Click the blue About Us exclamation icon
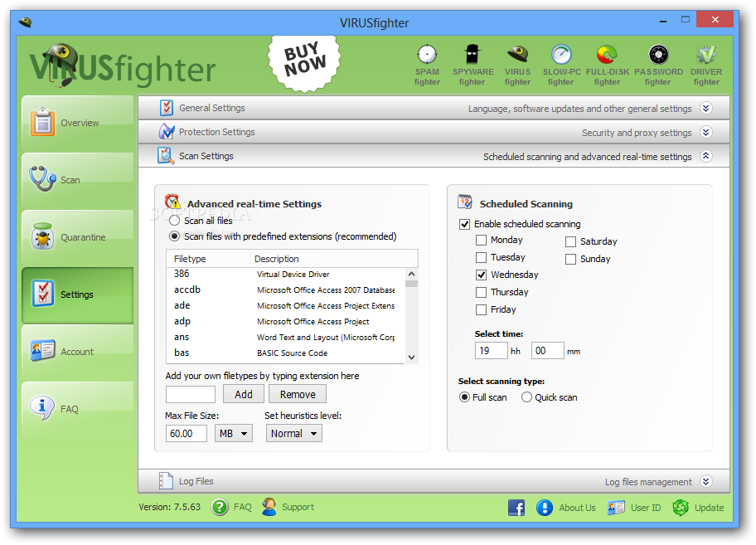The width and height of the screenshot is (756, 545). (545, 508)
